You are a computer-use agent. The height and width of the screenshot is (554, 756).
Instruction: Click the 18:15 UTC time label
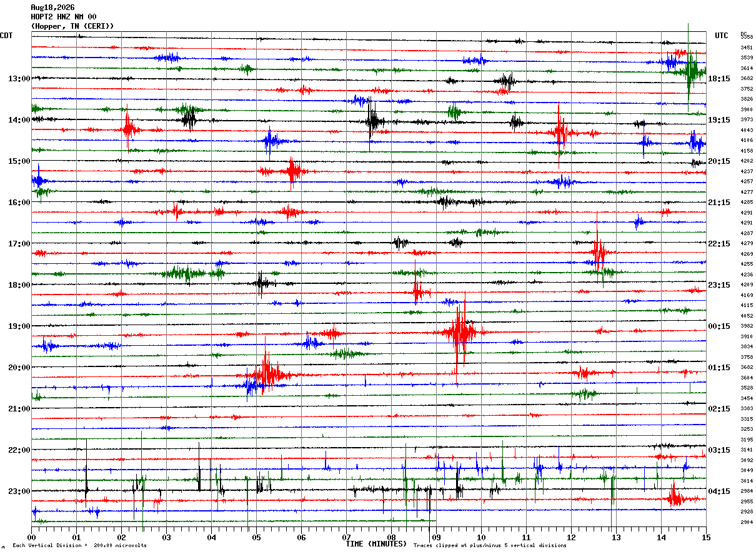click(719, 79)
